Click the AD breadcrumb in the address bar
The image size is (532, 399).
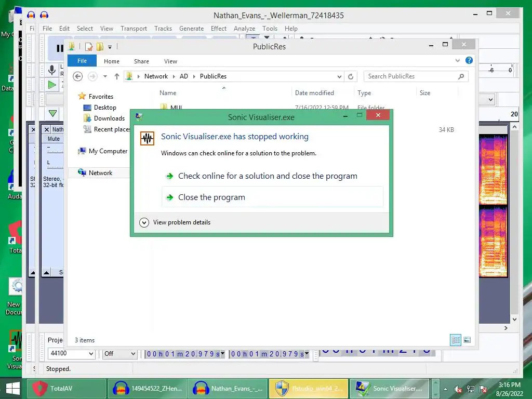[x=183, y=76]
